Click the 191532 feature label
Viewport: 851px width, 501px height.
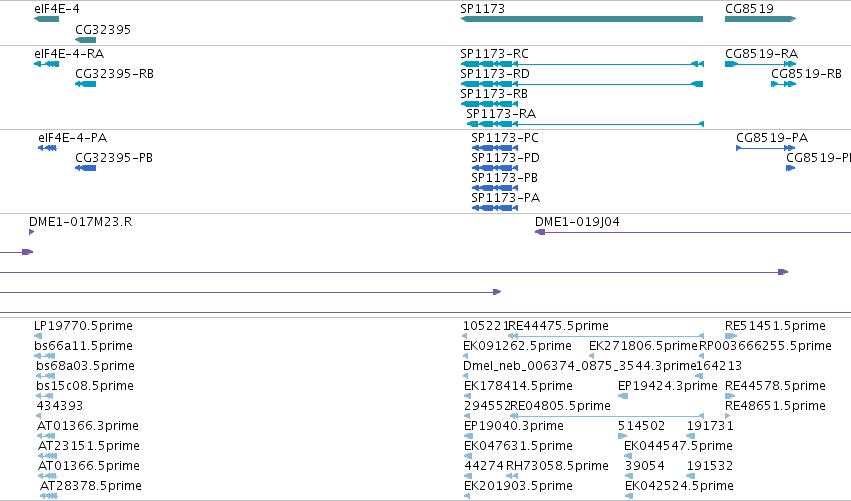(x=710, y=466)
